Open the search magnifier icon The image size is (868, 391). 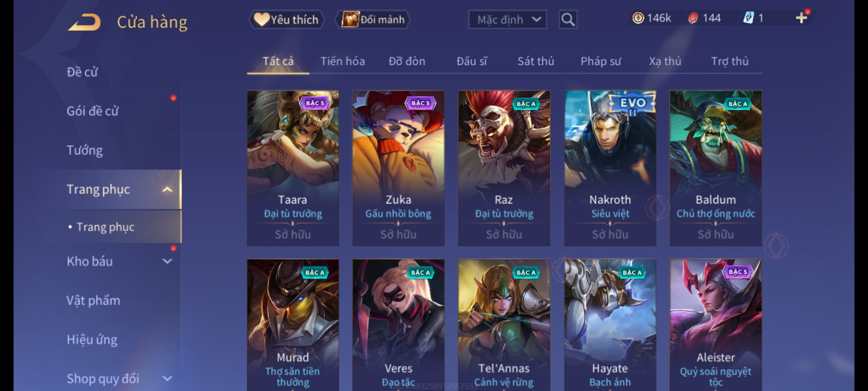tap(568, 20)
